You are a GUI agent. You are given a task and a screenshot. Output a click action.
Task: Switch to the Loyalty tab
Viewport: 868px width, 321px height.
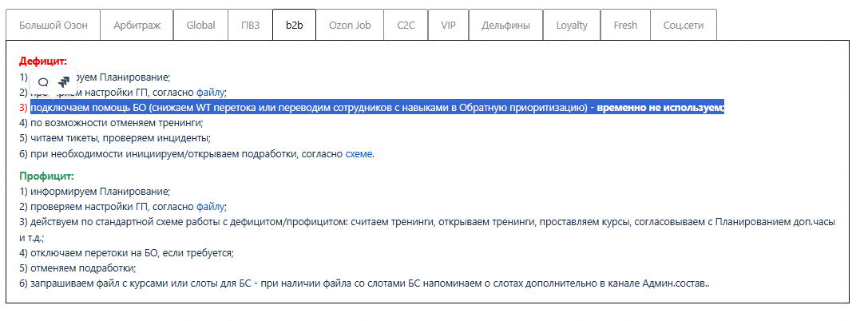click(x=572, y=25)
